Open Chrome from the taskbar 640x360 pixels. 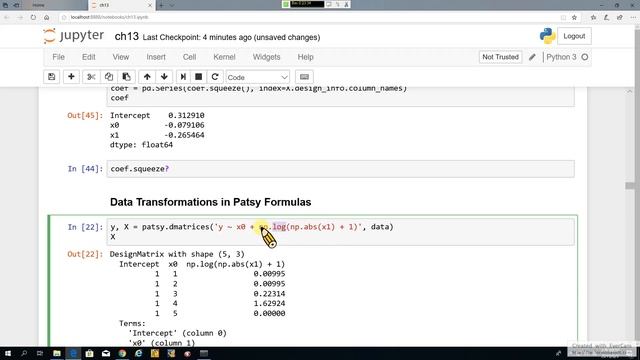[122, 353]
